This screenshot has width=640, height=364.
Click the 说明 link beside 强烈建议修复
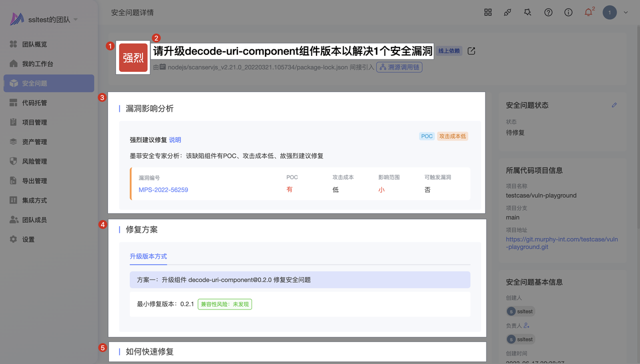coord(175,140)
